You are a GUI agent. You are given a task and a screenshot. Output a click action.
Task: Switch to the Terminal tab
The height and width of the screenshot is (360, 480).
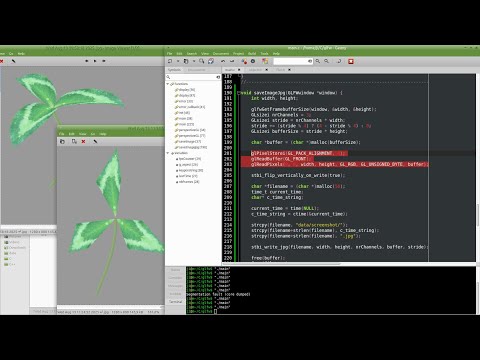pos(175,302)
